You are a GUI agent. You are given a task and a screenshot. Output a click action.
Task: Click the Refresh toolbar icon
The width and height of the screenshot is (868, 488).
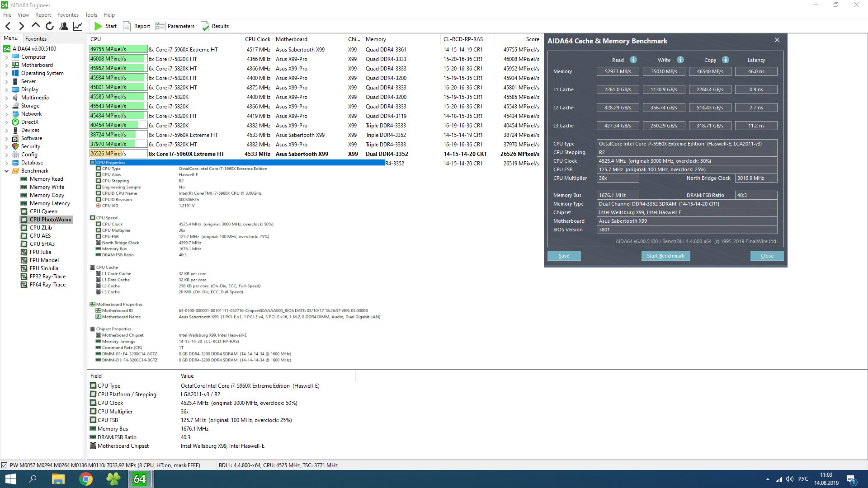[x=50, y=26]
